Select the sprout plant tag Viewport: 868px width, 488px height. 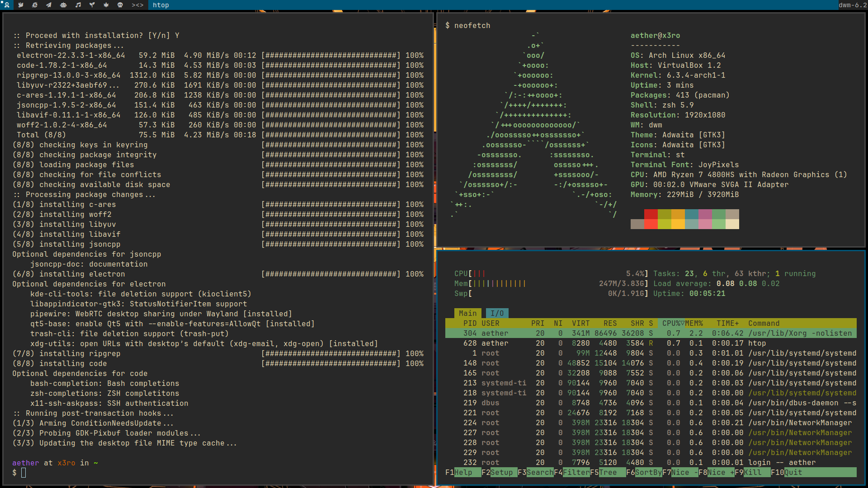point(92,5)
